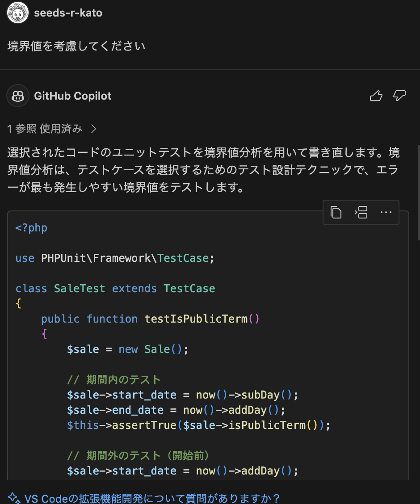Image resolution: width=420 pixels, height=504 pixels.
Task: Click the seeds-r-kato username
Action: point(68,13)
